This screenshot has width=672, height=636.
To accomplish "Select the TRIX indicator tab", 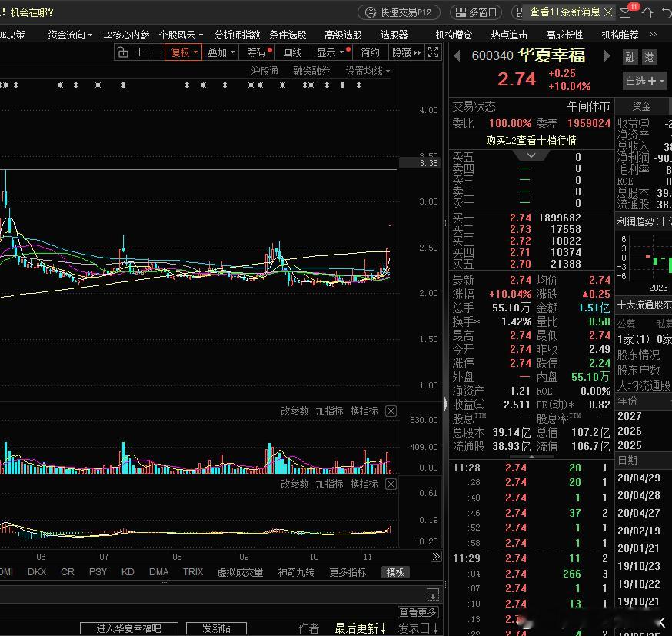I will click(x=193, y=572).
